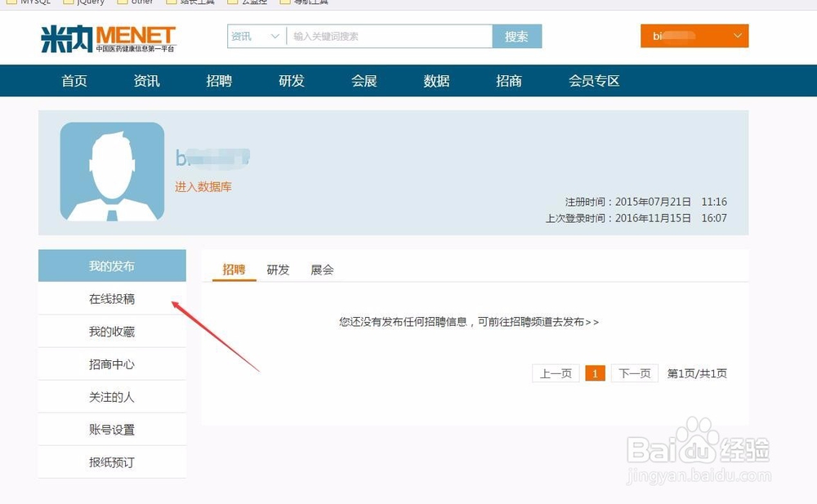
Task: Switch to the 研发 tab
Action: coord(278,270)
